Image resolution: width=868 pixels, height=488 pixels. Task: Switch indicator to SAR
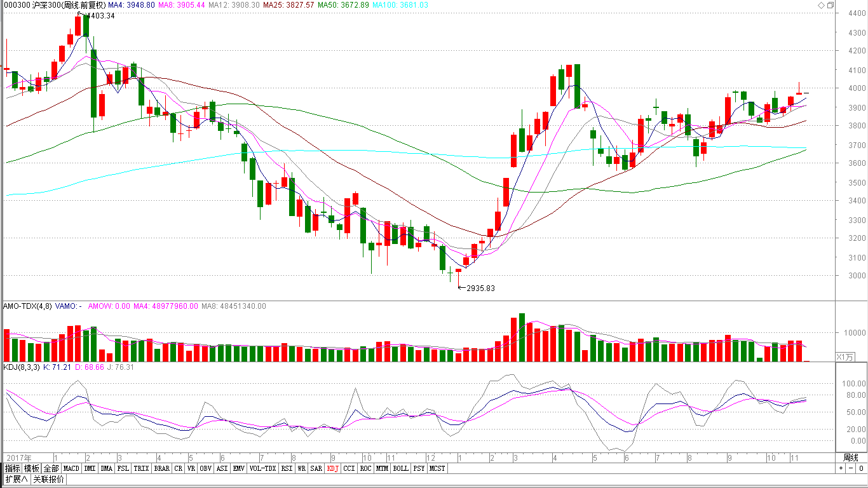click(x=316, y=468)
